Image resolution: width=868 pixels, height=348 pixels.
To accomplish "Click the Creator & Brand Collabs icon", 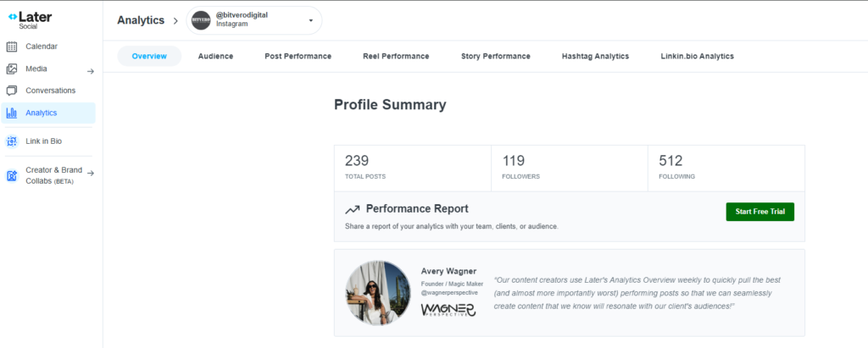I will click(x=12, y=175).
